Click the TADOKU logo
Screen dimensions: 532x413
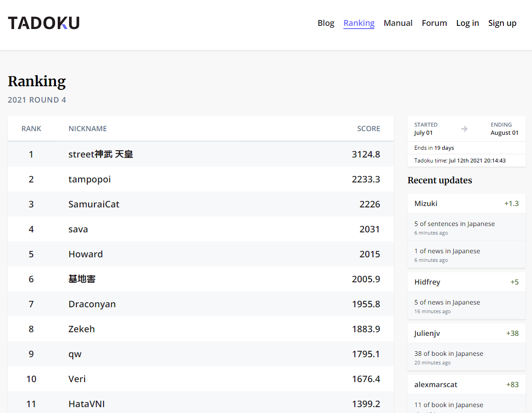(44, 23)
